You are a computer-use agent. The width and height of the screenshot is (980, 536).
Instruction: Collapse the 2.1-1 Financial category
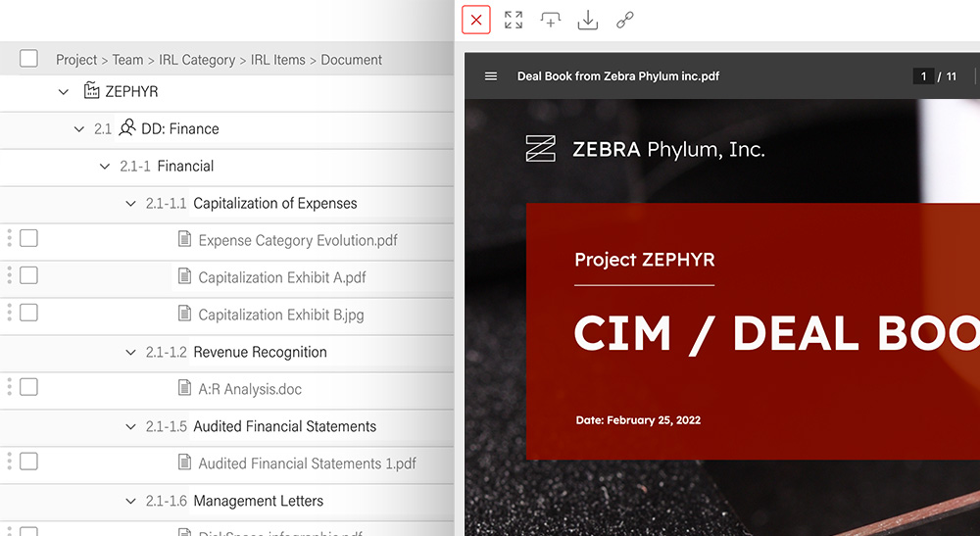[x=105, y=167]
